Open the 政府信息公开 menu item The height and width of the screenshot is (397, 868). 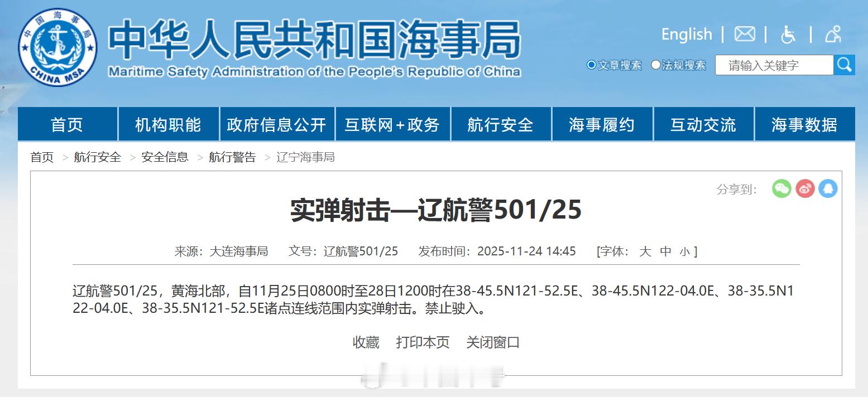click(275, 124)
